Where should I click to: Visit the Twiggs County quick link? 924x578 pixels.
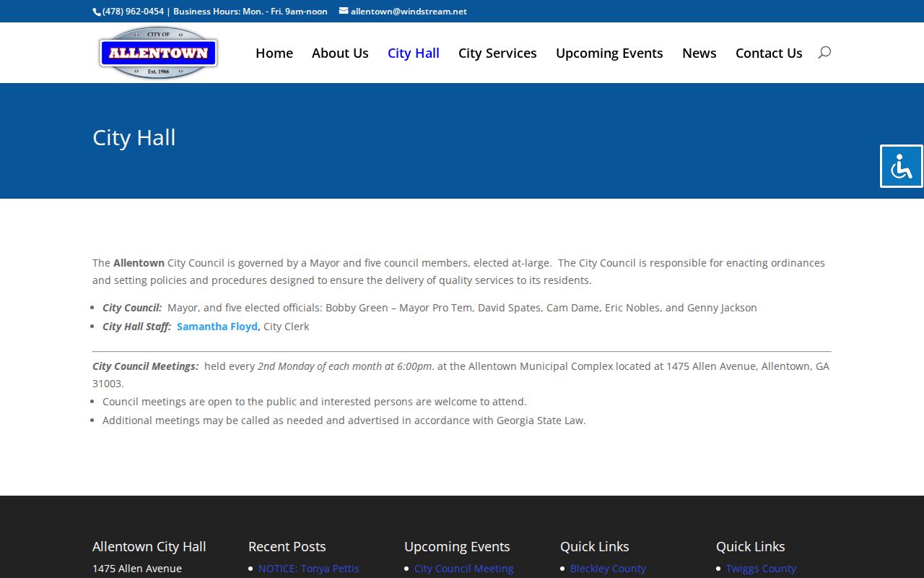click(761, 569)
